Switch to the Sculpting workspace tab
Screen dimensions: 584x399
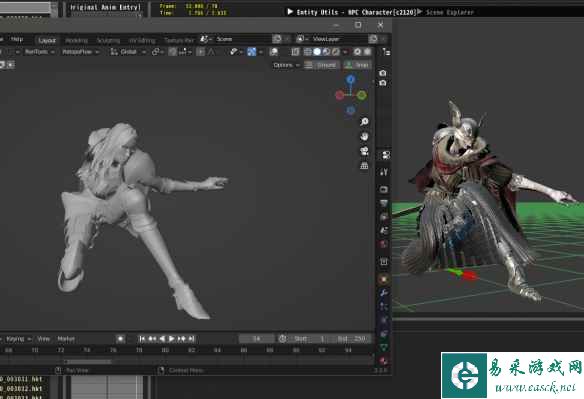pyautogui.click(x=108, y=40)
